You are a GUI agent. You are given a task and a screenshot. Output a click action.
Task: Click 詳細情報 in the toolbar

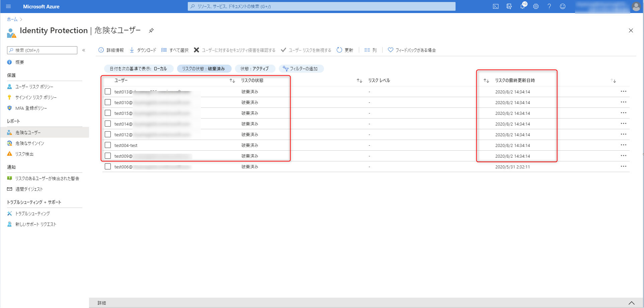(x=111, y=50)
